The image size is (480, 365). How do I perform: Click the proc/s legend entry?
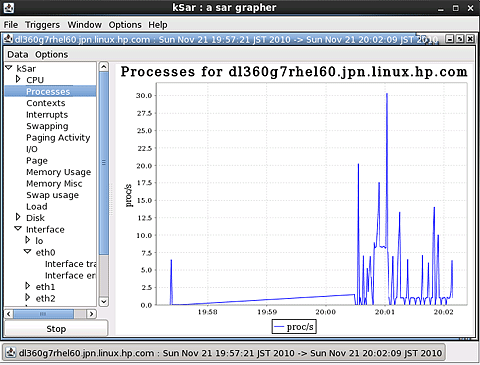(x=294, y=327)
